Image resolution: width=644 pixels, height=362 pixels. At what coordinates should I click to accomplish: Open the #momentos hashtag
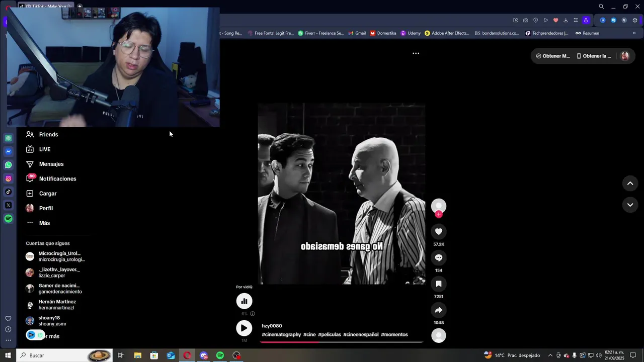click(x=394, y=334)
